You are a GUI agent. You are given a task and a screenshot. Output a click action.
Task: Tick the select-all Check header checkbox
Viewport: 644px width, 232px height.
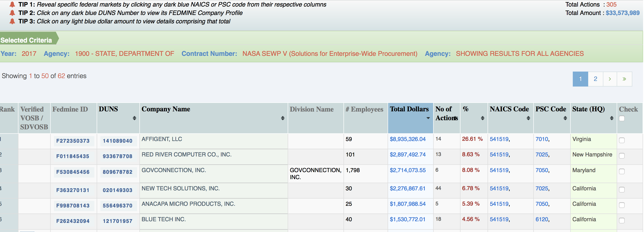pyautogui.click(x=622, y=118)
